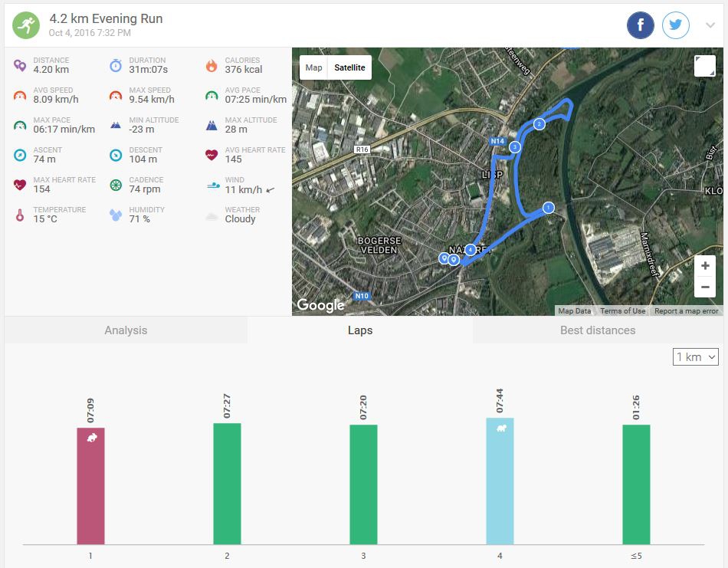Open the Analysis tab

pyautogui.click(x=126, y=330)
